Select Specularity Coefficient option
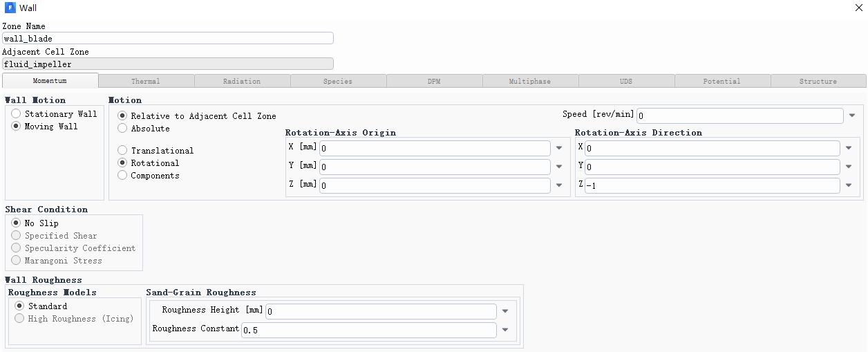This screenshot has height=352, width=868. (x=16, y=248)
